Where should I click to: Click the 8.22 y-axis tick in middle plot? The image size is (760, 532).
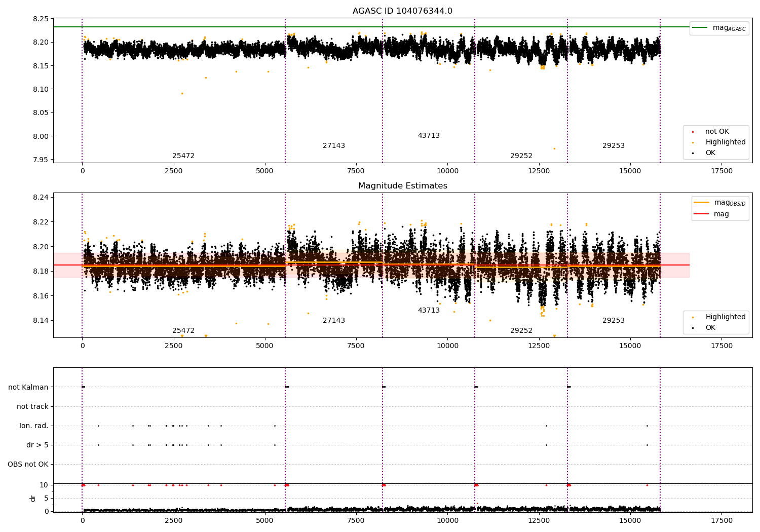pos(41,222)
